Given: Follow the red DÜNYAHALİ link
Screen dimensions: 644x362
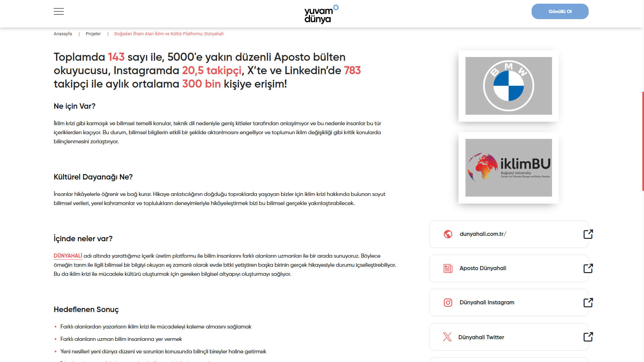Looking at the screenshot, I should [x=68, y=256].
